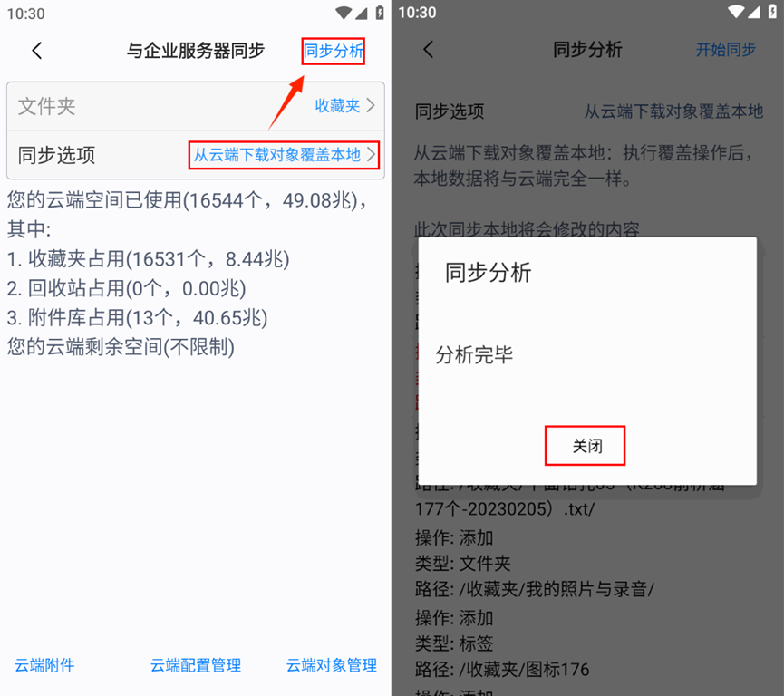Open 同步分析 in the top right
784x696 pixels.
333,51
